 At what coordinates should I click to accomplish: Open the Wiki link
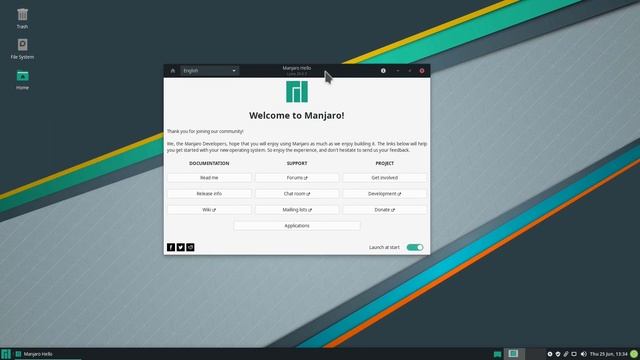click(209, 209)
